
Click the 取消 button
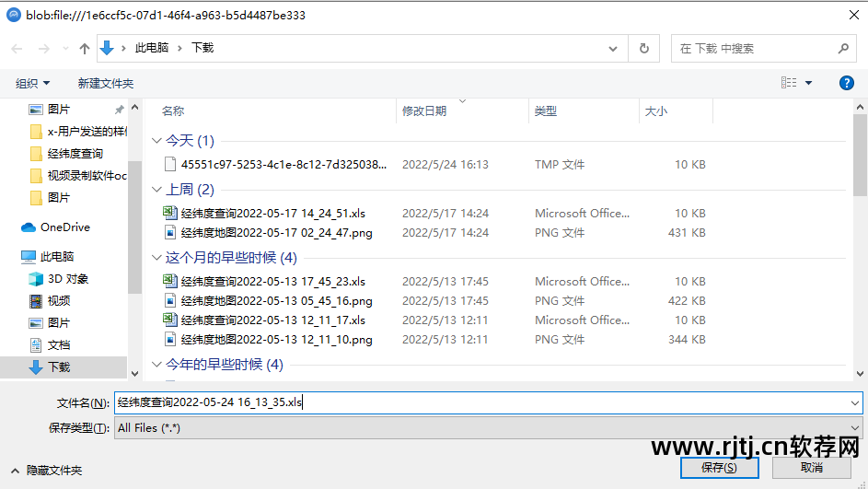coord(812,468)
